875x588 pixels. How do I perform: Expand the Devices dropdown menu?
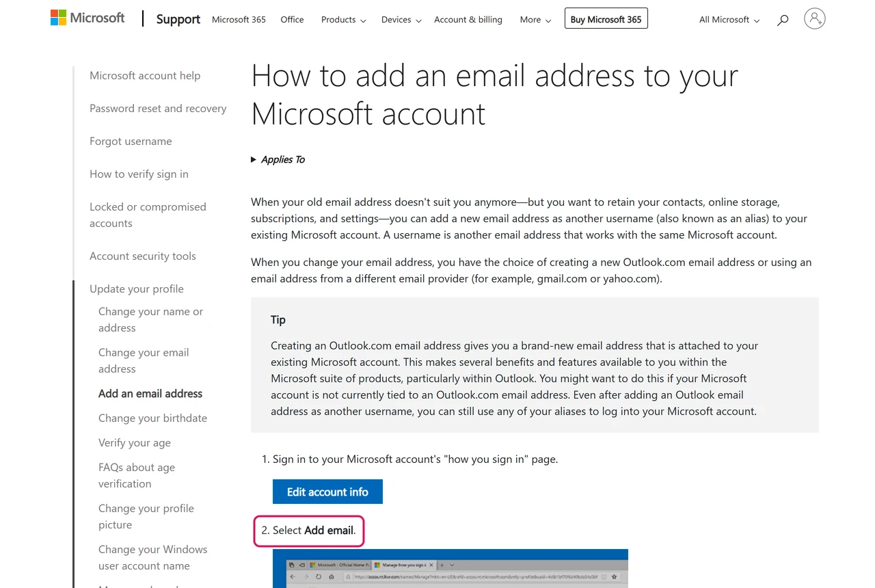[401, 20]
